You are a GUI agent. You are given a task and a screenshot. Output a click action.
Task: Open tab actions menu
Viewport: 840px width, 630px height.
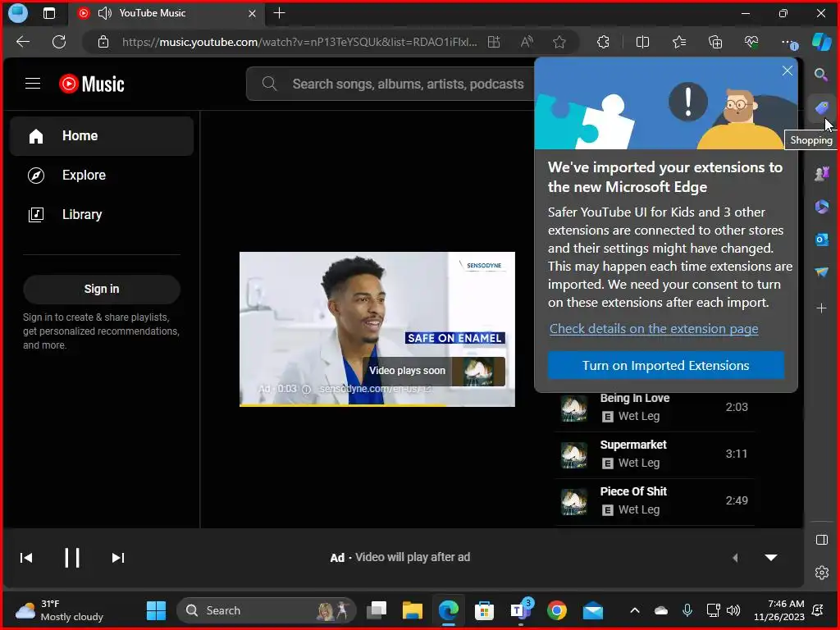(x=49, y=13)
